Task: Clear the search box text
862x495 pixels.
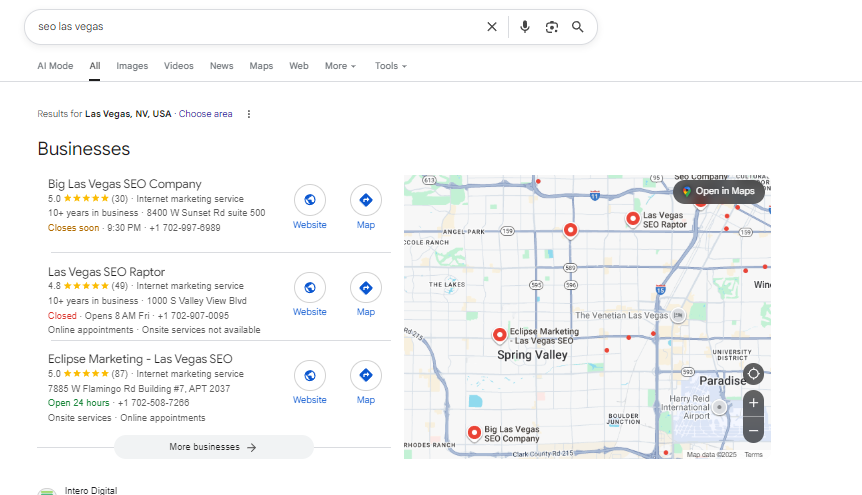Action: [x=491, y=27]
